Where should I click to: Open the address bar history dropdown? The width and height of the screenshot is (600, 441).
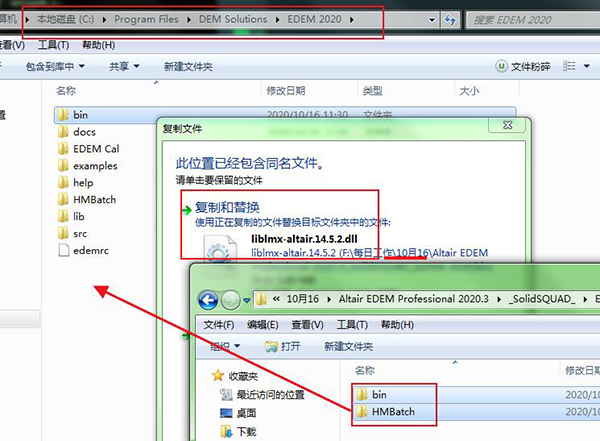click(x=432, y=20)
